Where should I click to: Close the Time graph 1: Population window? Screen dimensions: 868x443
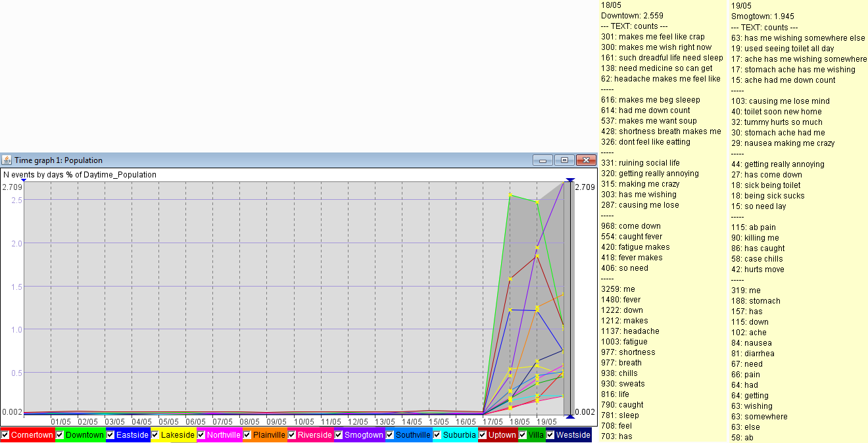pos(585,160)
